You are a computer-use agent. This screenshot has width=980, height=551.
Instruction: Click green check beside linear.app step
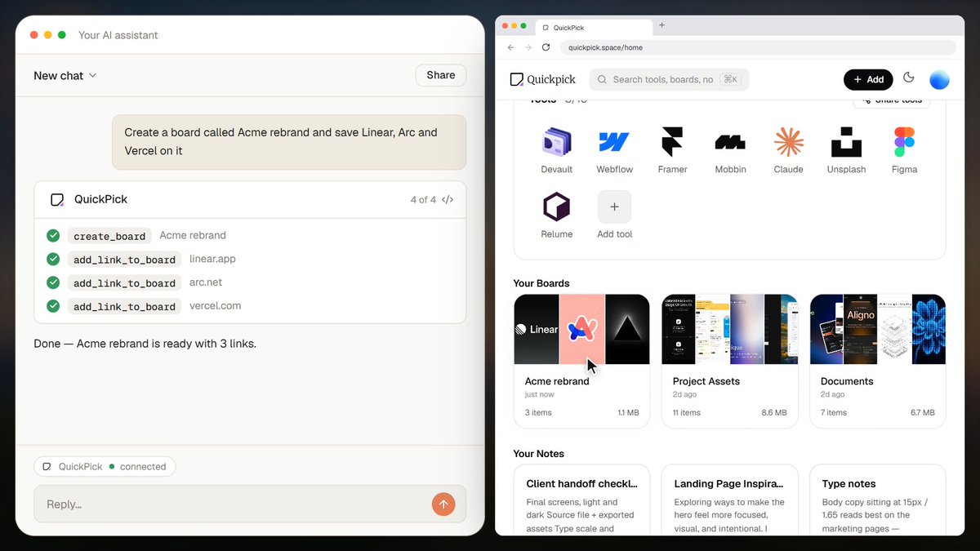[x=53, y=259]
